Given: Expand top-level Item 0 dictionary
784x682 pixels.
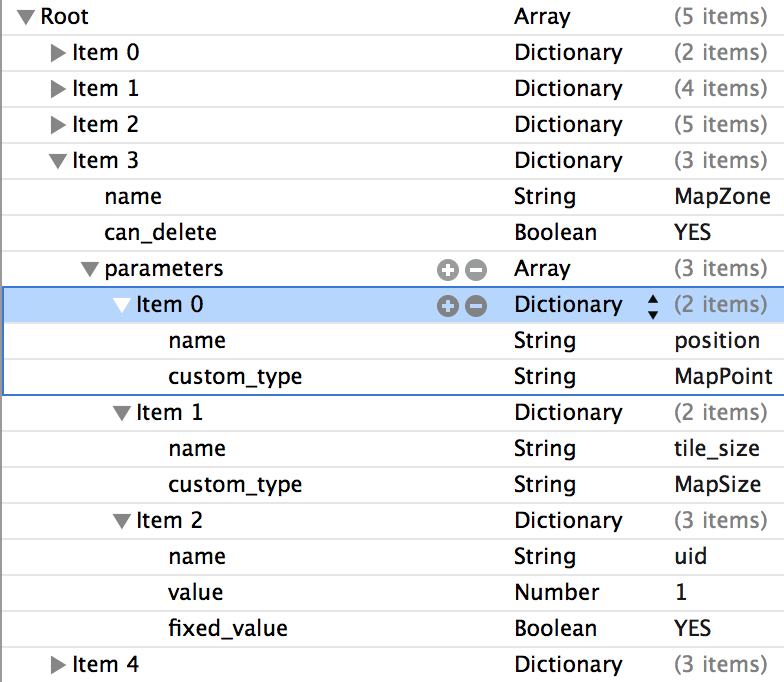Looking at the screenshot, I should (58, 53).
